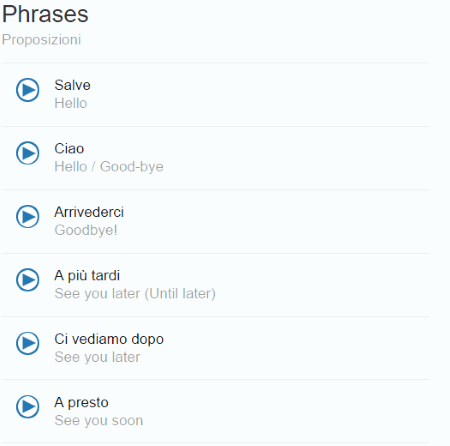Click See you later (Until later) translation
This screenshot has height=446, width=450.
point(135,294)
